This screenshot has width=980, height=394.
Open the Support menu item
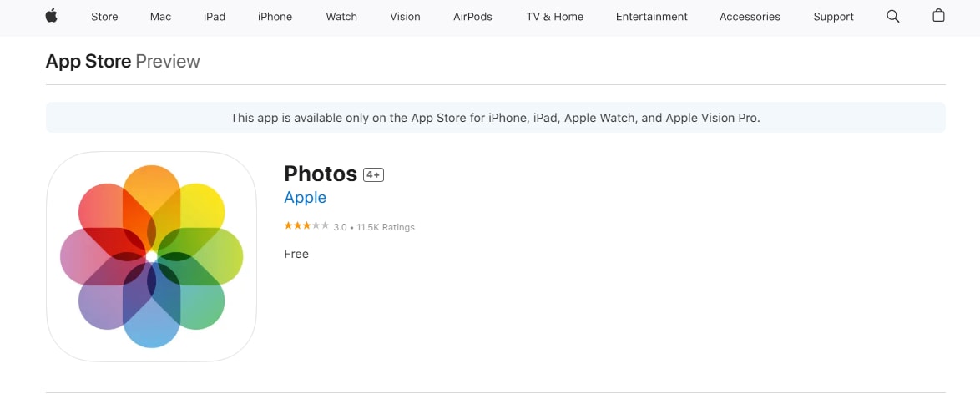click(833, 17)
